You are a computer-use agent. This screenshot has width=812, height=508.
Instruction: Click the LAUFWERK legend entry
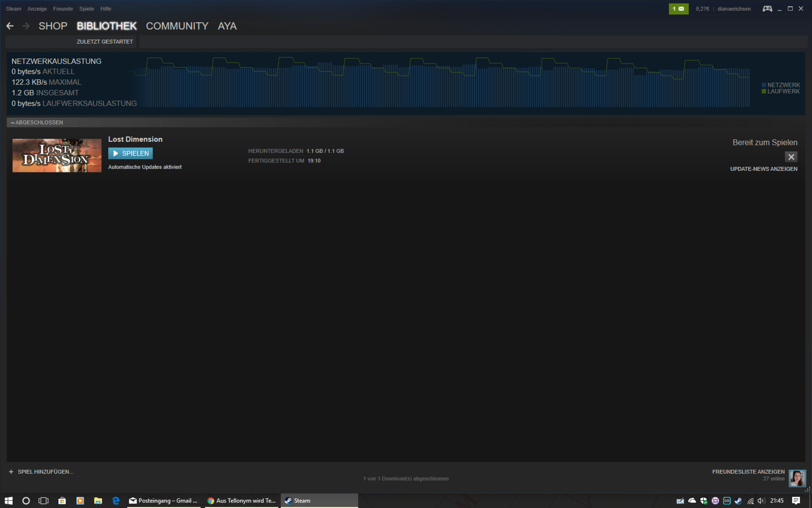(781, 91)
